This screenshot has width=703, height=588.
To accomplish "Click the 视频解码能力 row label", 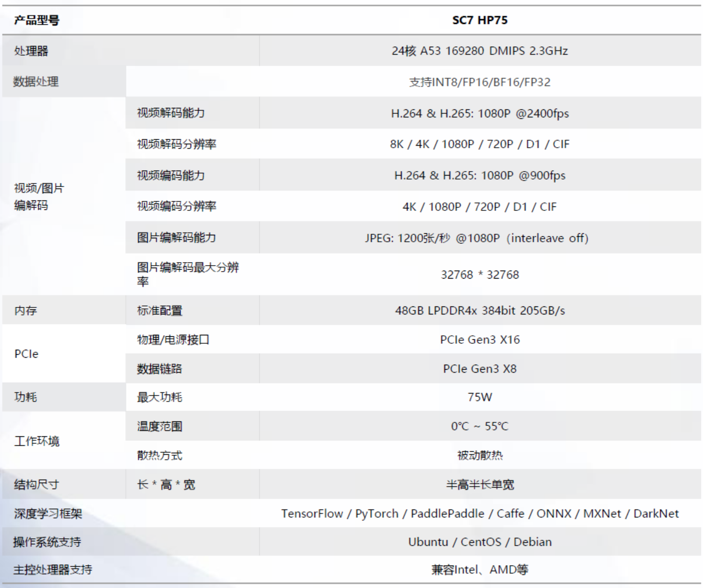I will (171, 113).
